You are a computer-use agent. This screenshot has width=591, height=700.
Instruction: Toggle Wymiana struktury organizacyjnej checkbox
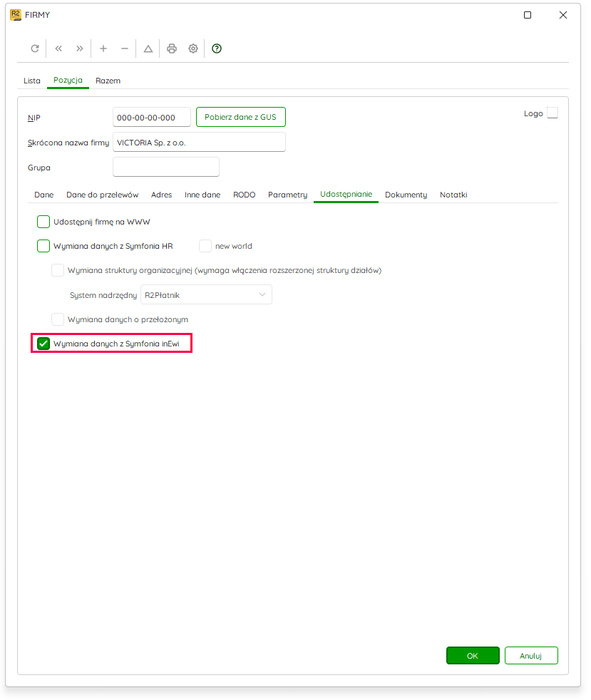[x=58, y=270]
